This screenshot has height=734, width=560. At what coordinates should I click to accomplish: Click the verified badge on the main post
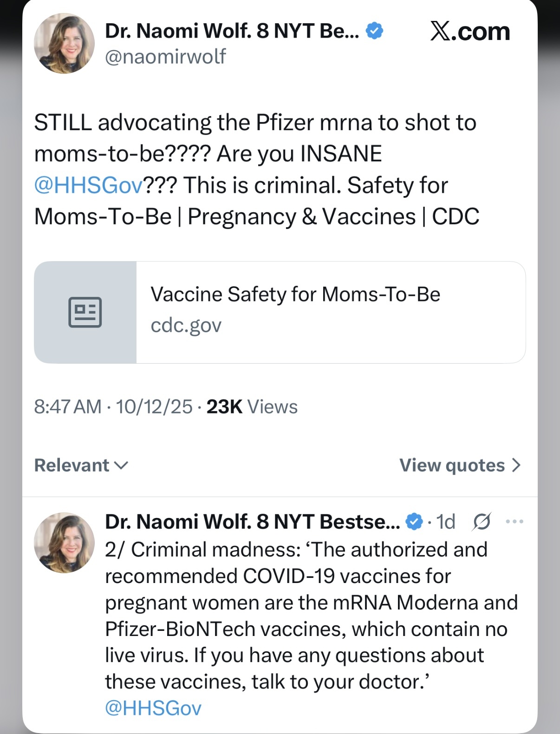coord(375,31)
